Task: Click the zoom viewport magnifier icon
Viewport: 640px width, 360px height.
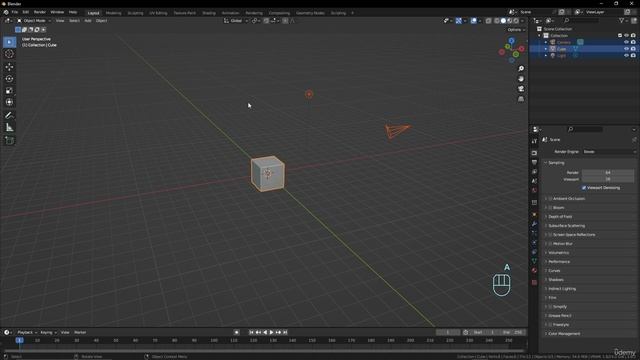Action: 521,69
